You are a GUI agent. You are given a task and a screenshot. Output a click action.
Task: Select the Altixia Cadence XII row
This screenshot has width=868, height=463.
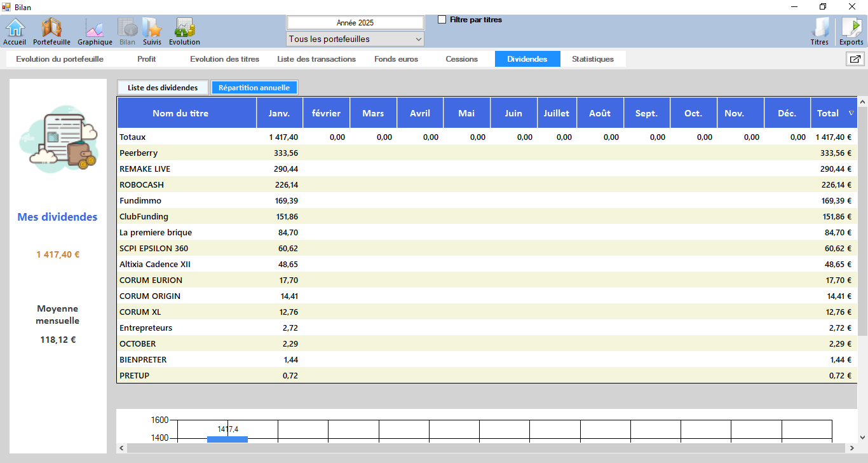click(x=487, y=264)
